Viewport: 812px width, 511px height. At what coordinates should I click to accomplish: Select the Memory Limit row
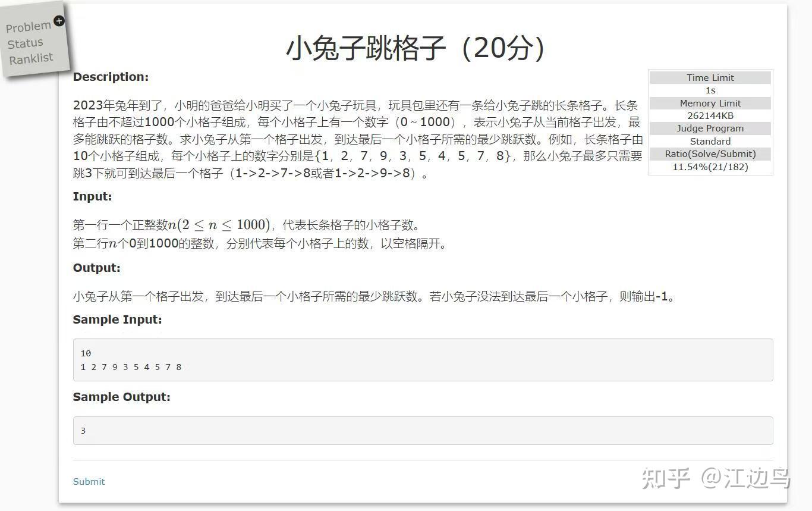(710, 103)
